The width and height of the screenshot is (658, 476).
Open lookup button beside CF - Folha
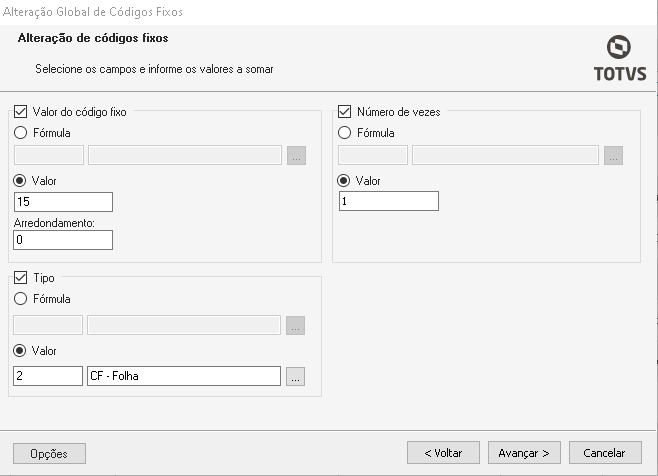pyautogui.click(x=295, y=376)
